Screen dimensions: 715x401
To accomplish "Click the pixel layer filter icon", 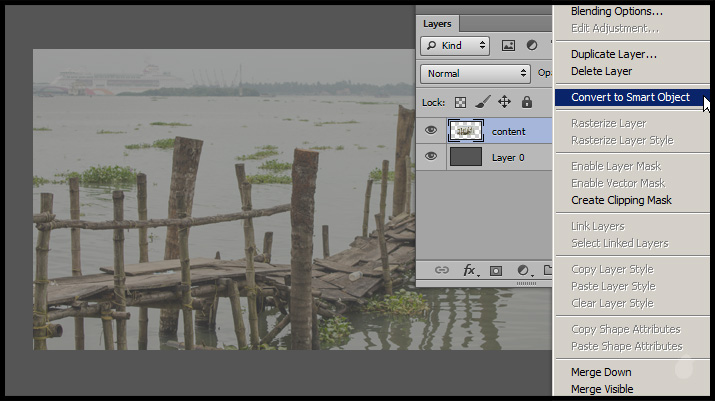I will [x=508, y=45].
